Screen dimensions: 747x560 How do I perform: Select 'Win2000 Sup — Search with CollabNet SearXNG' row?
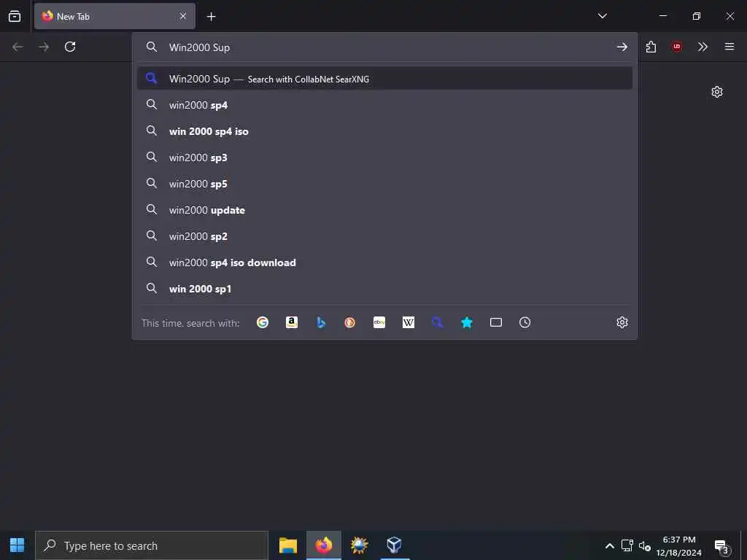[384, 79]
